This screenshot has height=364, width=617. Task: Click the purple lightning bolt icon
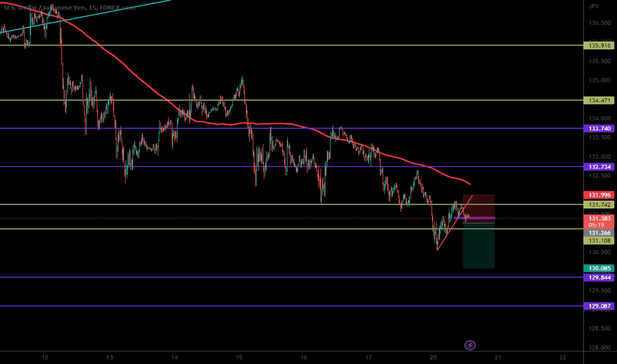(470, 345)
